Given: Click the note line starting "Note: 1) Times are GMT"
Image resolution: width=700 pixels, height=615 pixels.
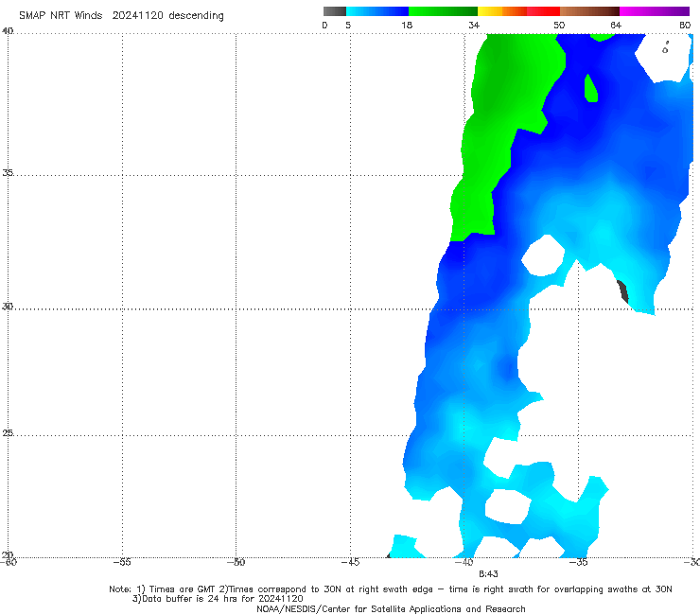Looking at the screenshot, I should point(390,589).
